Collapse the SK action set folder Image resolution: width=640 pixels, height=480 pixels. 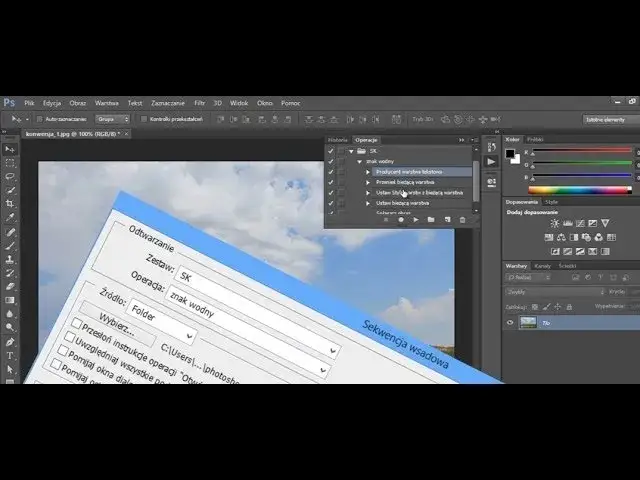351,151
